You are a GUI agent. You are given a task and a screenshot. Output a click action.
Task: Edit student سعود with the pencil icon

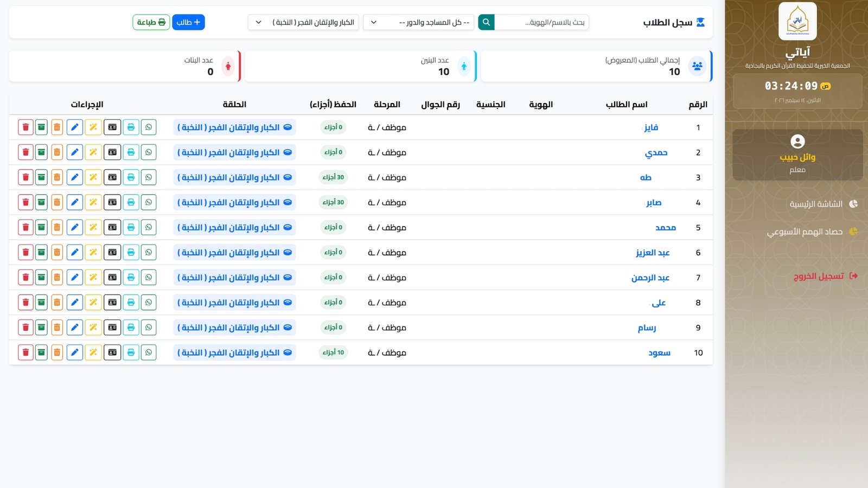pos(75,352)
